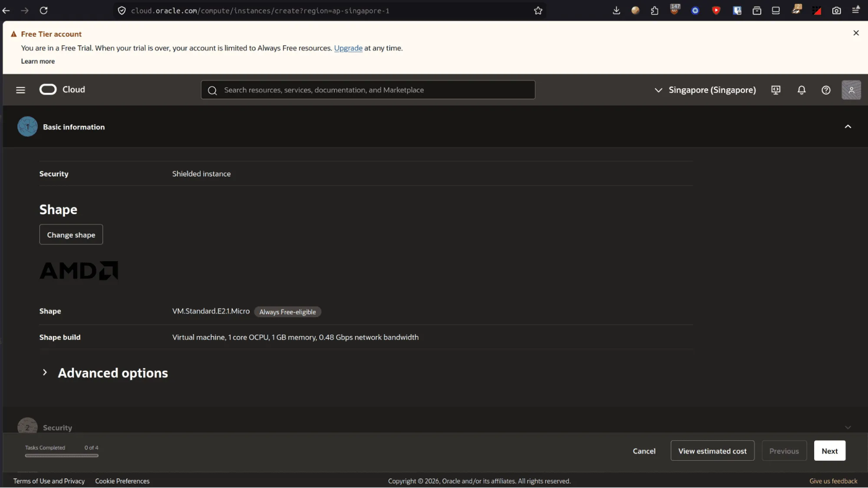Click the brown sphere extension icon
The image size is (868, 488).
click(635, 10)
